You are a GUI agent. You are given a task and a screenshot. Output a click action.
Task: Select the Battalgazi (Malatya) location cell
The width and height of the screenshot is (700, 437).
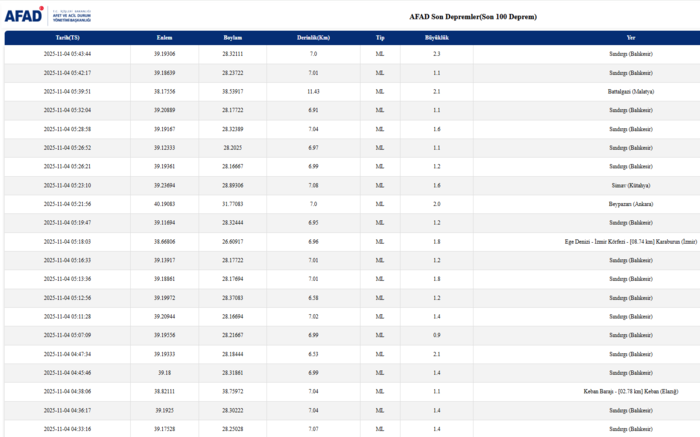click(x=630, y=91)
